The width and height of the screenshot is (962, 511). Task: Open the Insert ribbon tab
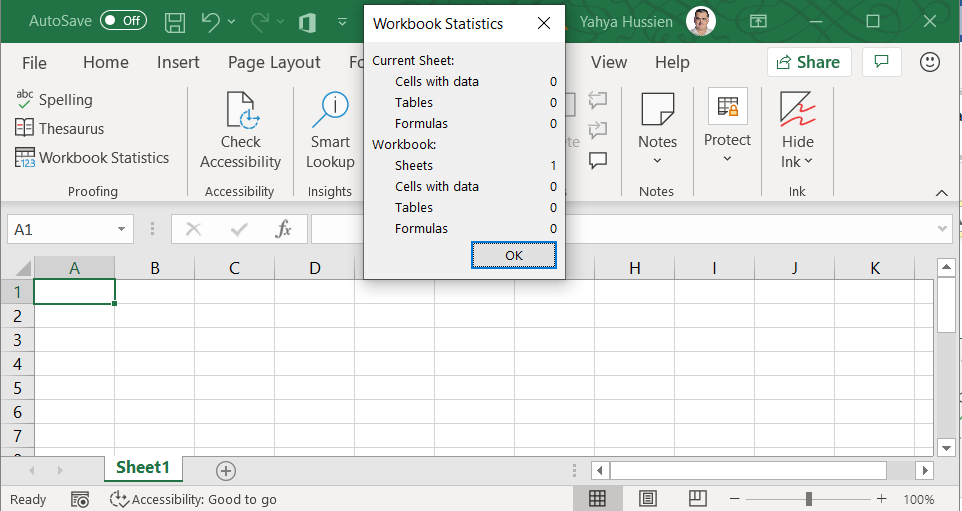[x=178, y=62]
